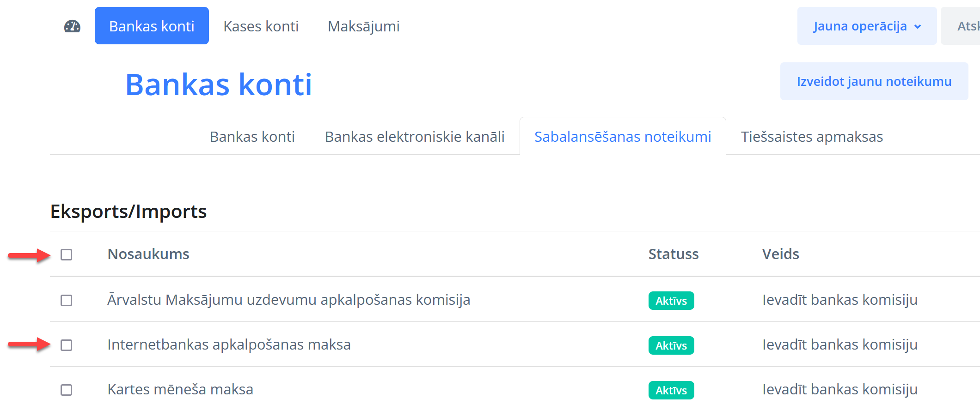Switch to Bankas konti tab
The width and height of the screenshot is (980, 411).
(252, 137)
